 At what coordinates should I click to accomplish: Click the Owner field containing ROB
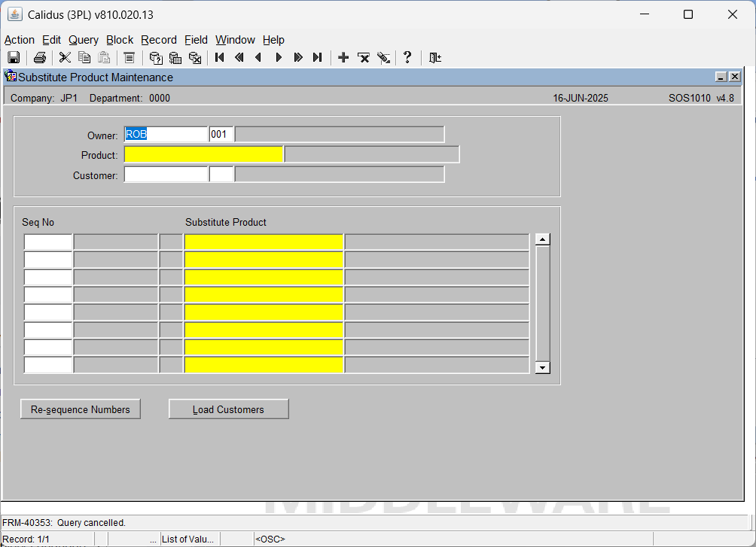(166, 135)
